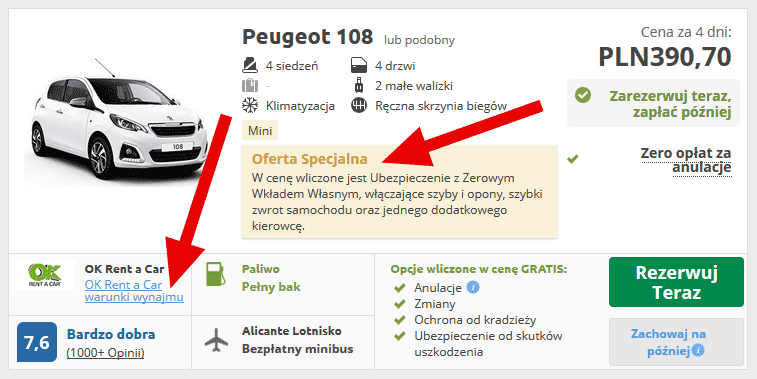Click the green fuel pump icon
The width and height of the screenshot is (757, 379).
(x=216, y=274)
